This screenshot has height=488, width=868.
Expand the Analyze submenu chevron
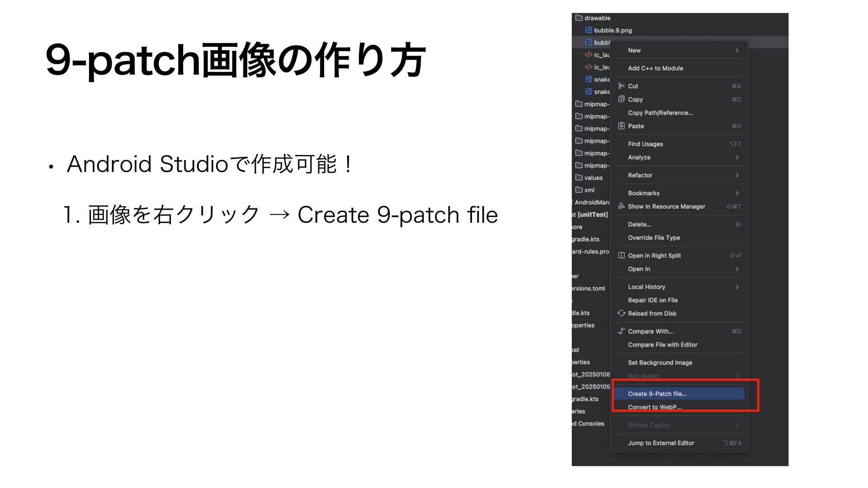pyautogui.click(x=737, y=157)
